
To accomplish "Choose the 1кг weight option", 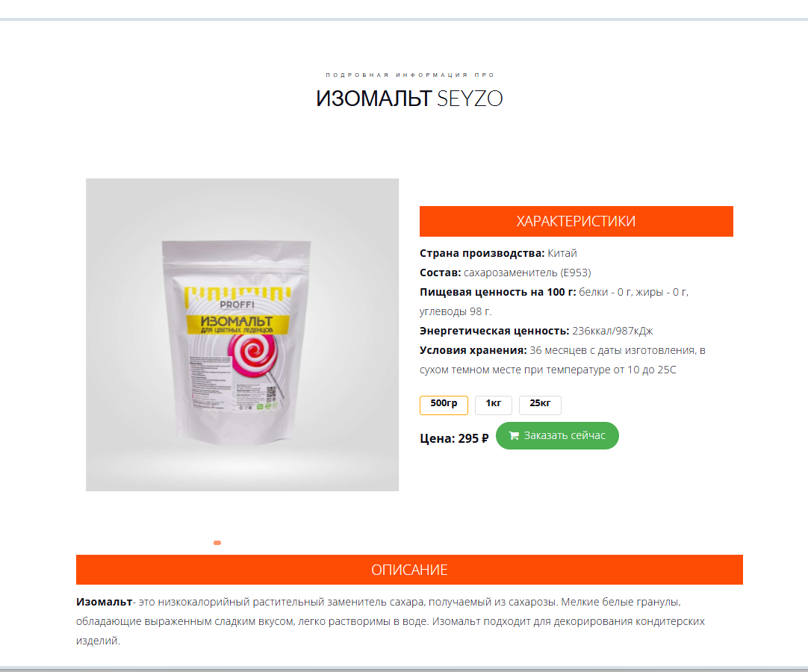I will pos(493,405).
